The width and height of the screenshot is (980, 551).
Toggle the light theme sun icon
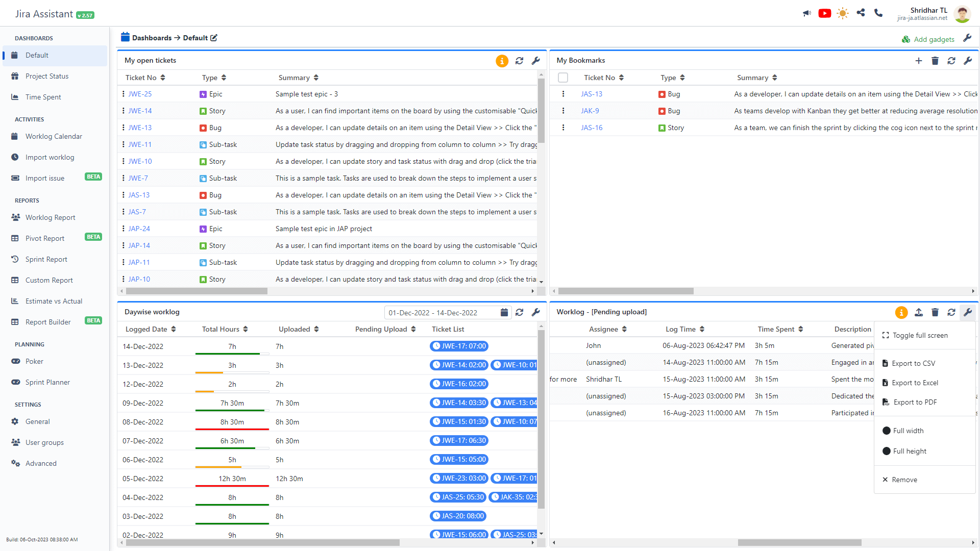[842, 13]
